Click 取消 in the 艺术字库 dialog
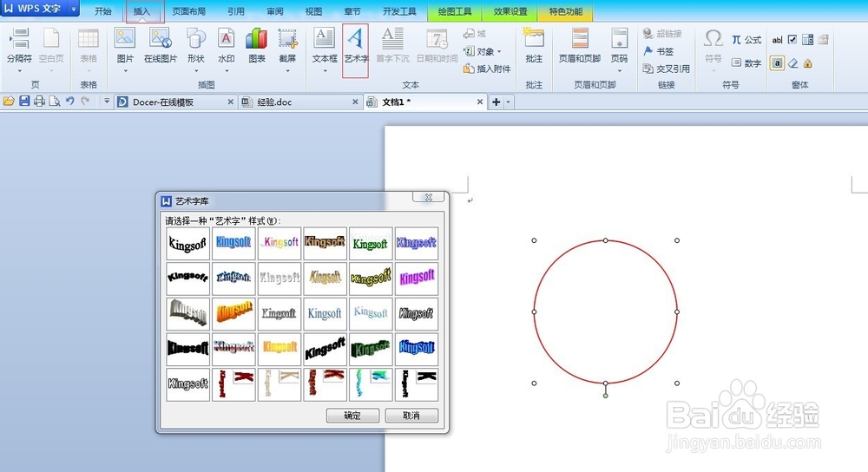Viewport: 868px width, 472px height. pos(411,416)
